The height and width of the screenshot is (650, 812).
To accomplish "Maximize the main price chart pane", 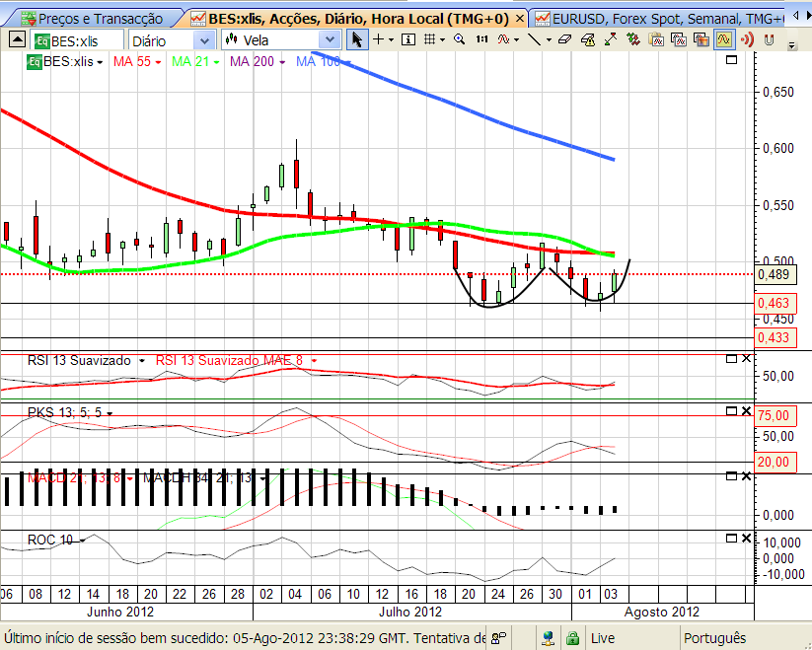I will (731, 60).
